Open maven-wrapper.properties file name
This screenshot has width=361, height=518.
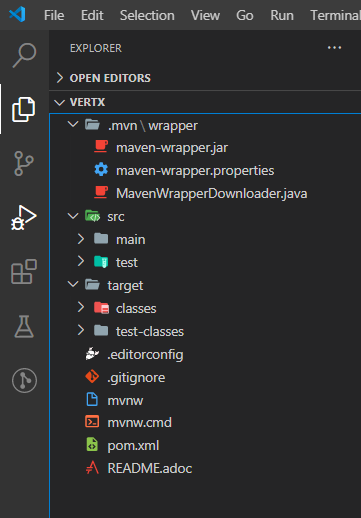tap(195, 170)
